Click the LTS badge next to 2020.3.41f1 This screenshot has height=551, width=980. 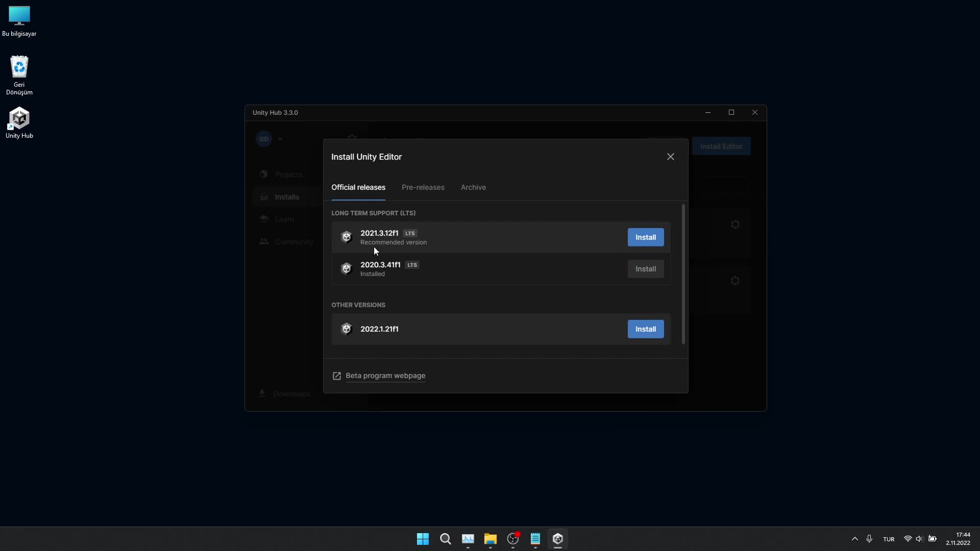point(412,265)
